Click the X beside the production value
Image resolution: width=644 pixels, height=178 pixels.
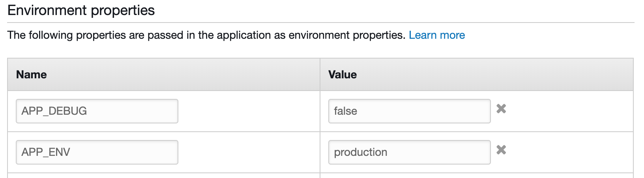(x=501, y=150)
